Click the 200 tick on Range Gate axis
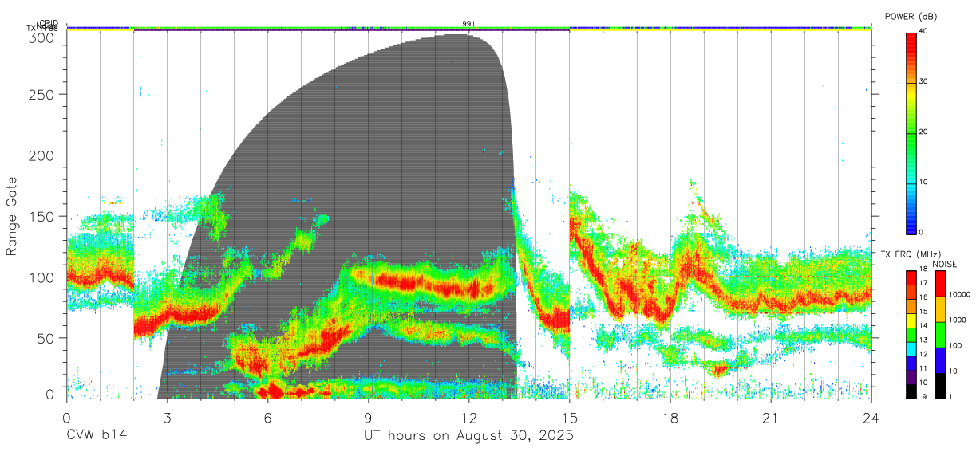The image size is (980, 452). 43,155
